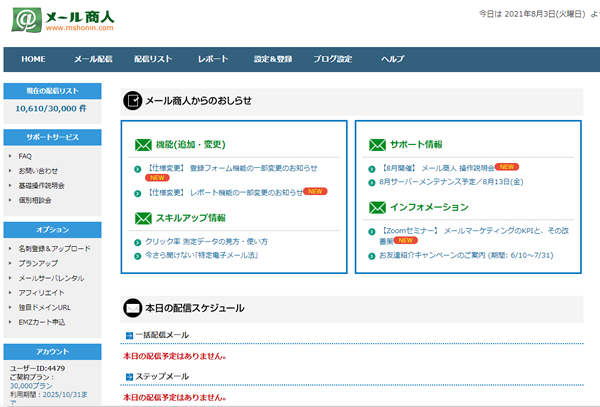
Task: Open 8月サーバーメンテナンス予定 notice
Action: [x=451, y=182]
